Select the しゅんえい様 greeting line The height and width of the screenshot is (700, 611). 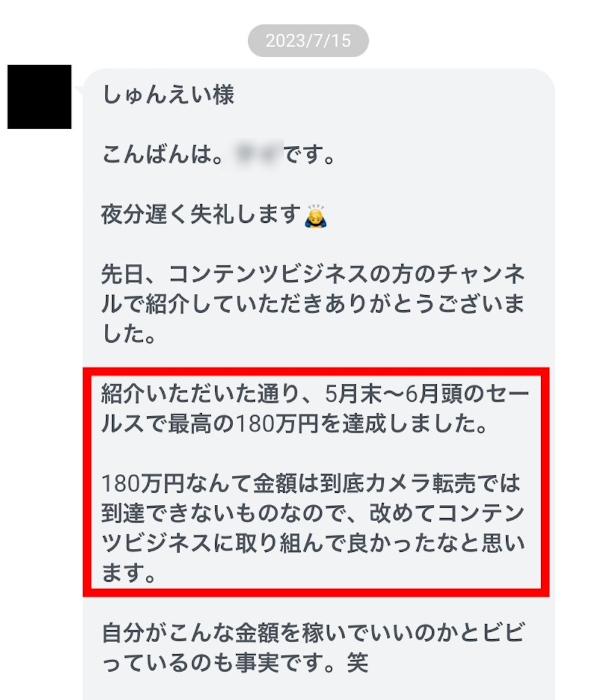(x=168, y=95)
